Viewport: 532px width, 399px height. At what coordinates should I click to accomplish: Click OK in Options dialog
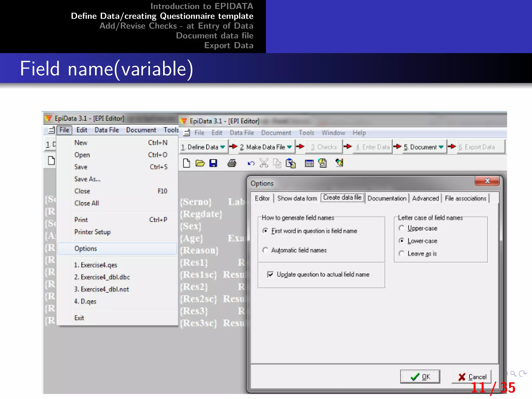click(x=420, y=377)
